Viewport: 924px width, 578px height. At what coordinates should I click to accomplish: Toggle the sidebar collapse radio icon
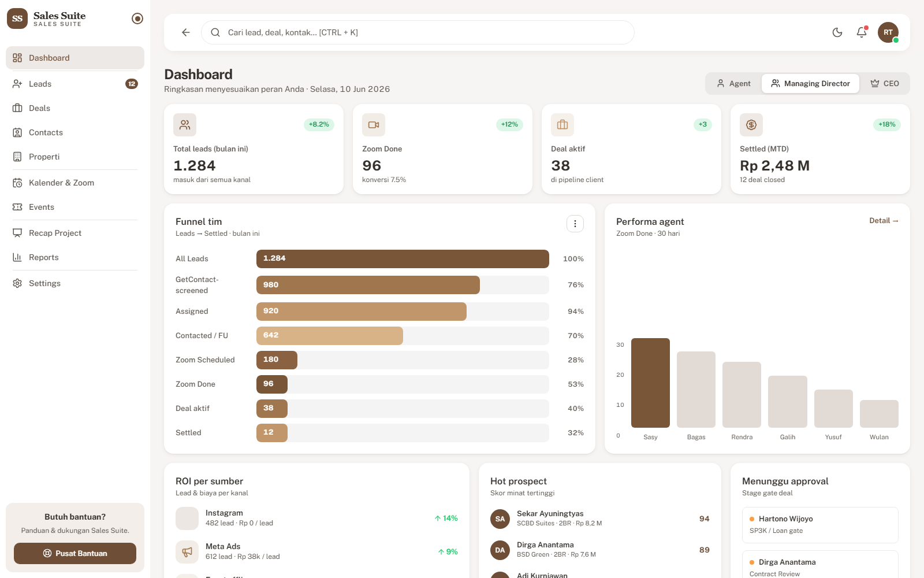(x=137, y=18)
